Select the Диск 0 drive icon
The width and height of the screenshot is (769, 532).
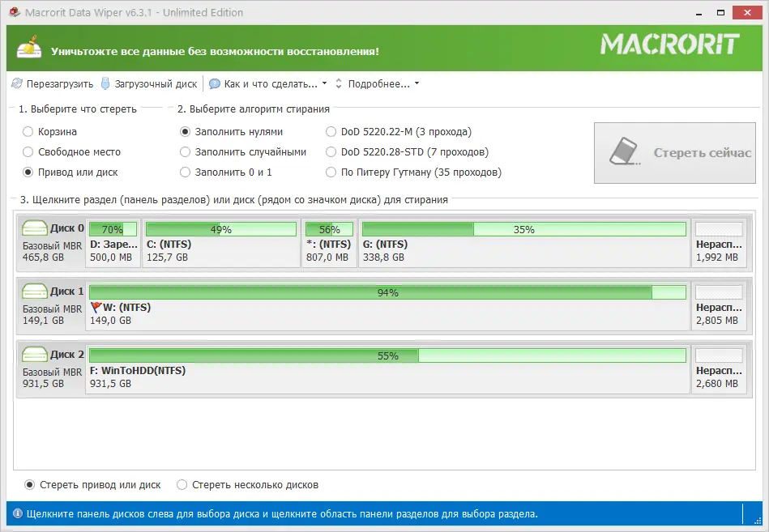(x=34, y=228)
